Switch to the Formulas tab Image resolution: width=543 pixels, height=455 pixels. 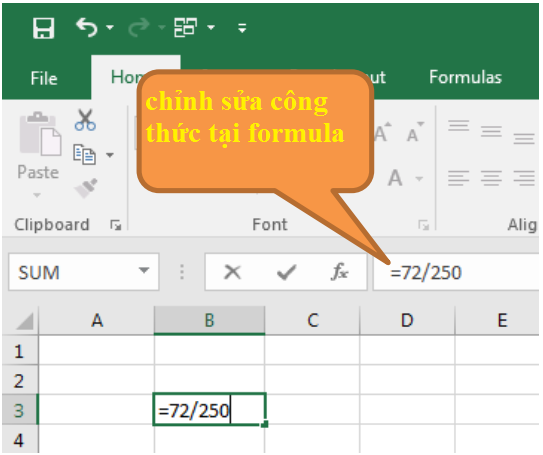click(465, 77)
